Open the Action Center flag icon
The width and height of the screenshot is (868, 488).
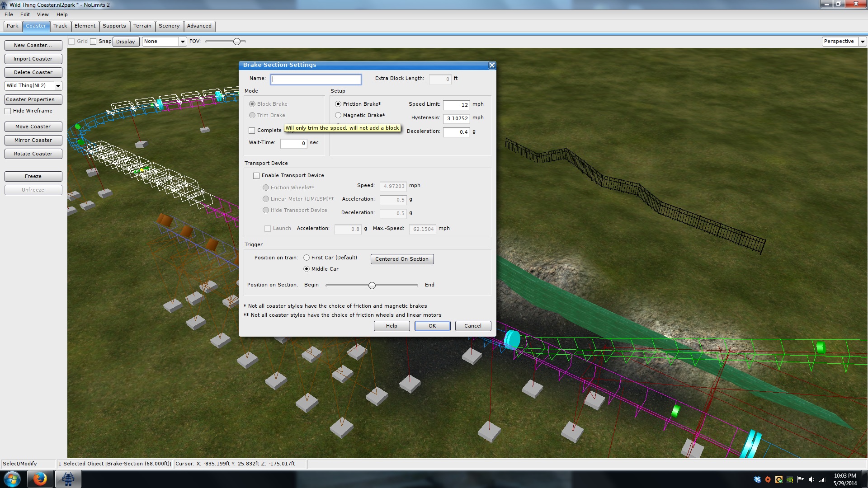801,479
